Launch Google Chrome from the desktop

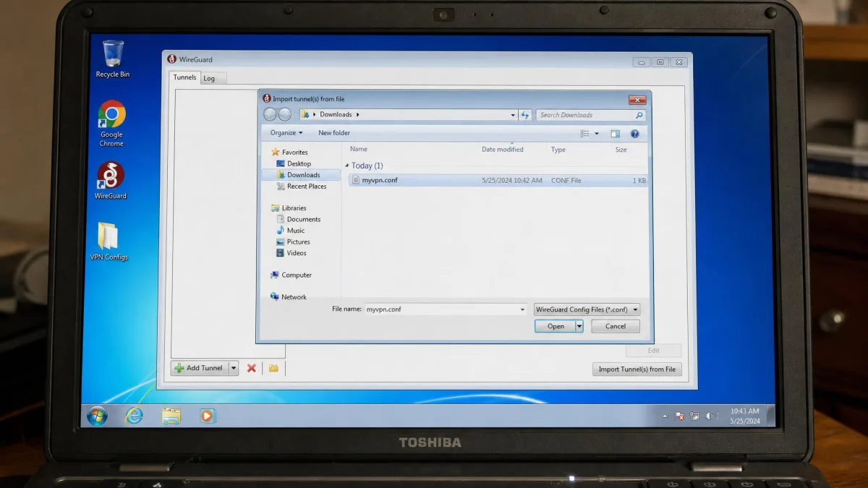[x=111, y=124]
